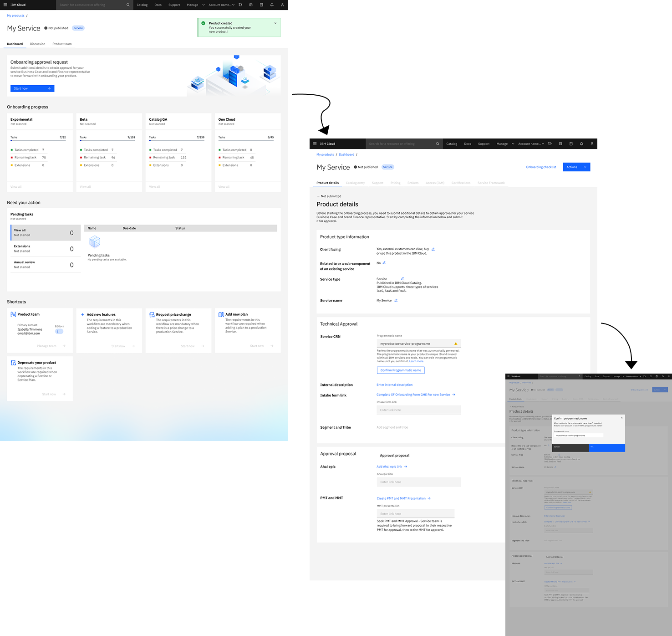Click edit pencil next to Service type

402,279
